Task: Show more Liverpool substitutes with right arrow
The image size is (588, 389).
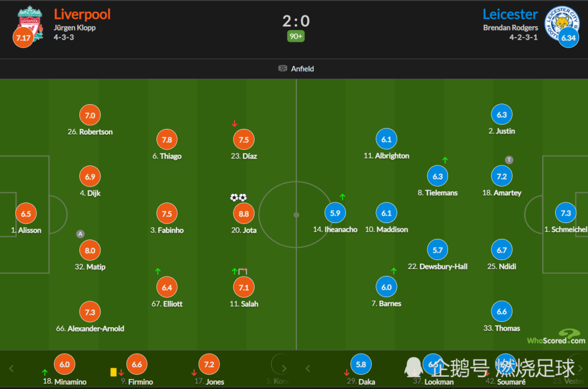Action: click(284, 368)
